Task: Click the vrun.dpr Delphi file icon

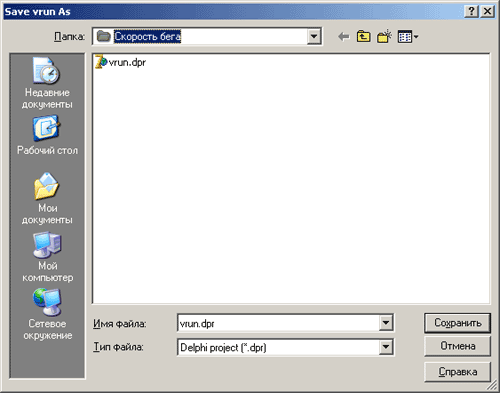Action: point(101,62)
